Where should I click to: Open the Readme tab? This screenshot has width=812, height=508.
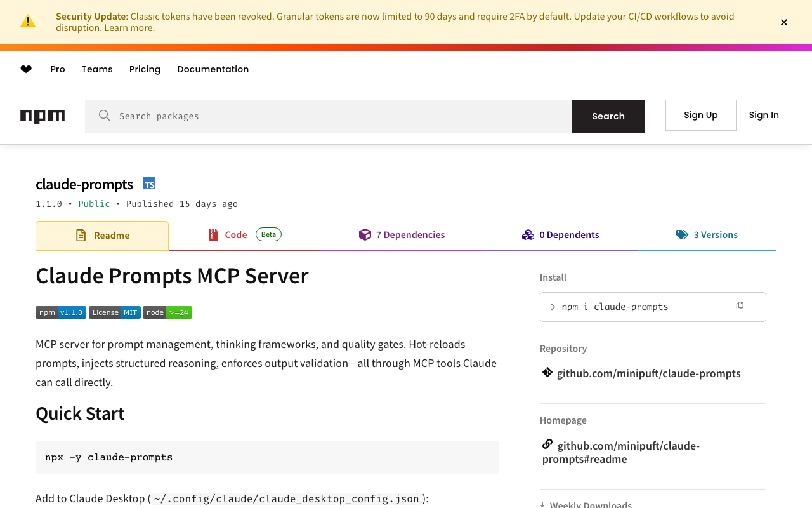coord(102,236)
